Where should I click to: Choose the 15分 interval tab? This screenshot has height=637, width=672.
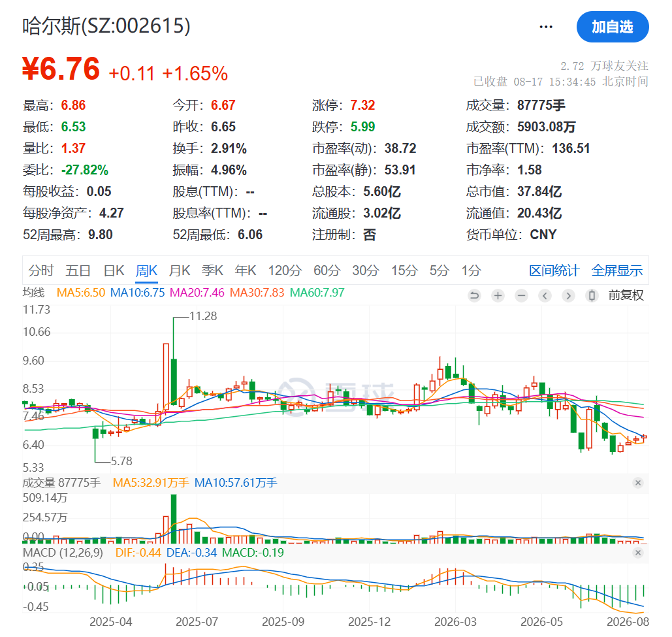[x=404, y=271]
